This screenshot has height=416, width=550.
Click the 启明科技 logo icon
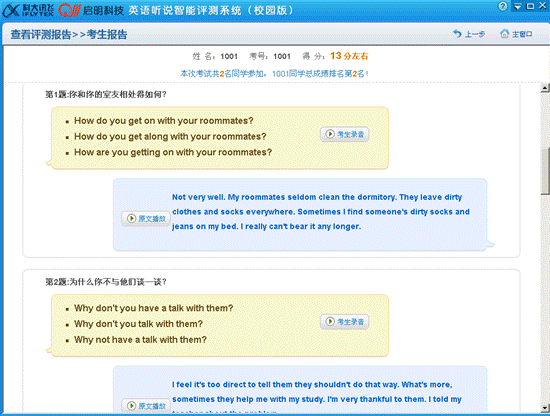click(70, 10)
